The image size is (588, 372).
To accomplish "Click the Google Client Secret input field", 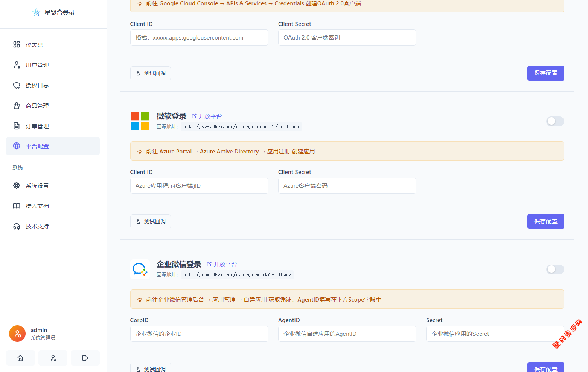I will point(347,38).
